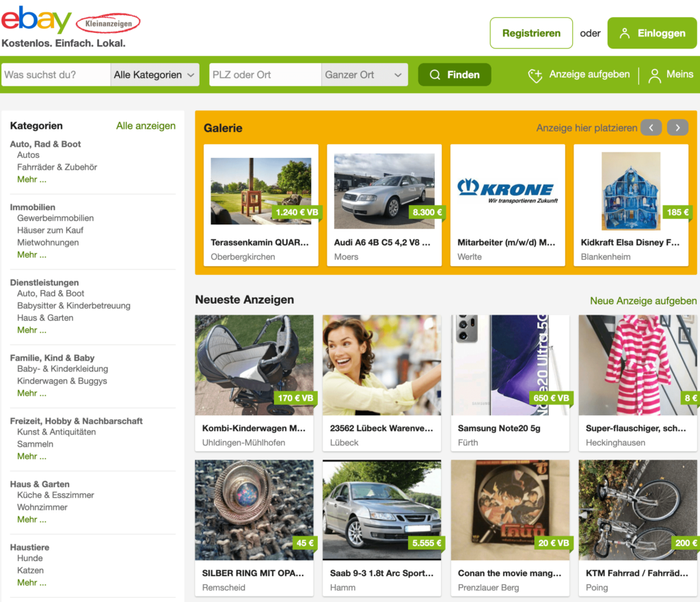
Task: Click the magnifier icon in the Finden button
Action: (x=435, y=75)
